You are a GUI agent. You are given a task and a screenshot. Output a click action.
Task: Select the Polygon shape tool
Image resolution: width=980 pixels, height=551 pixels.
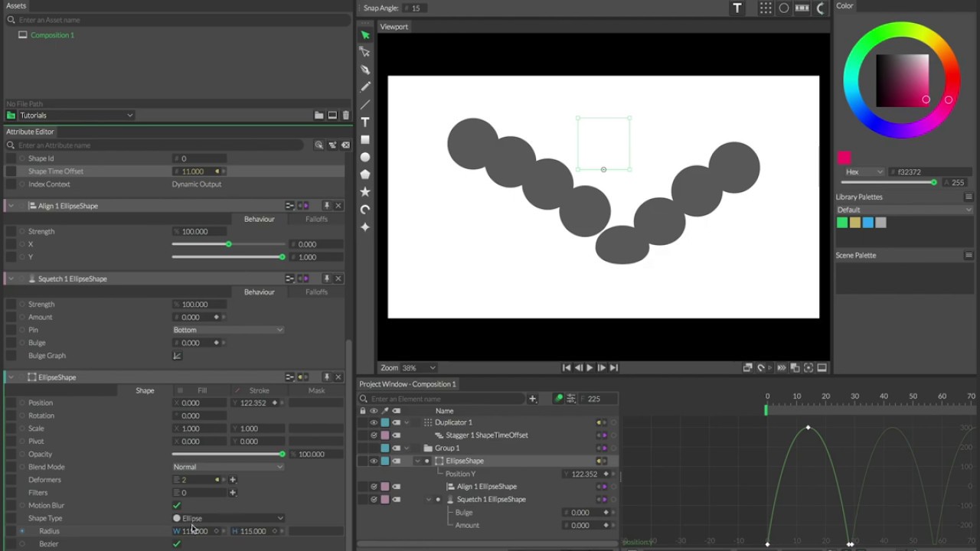coord(365,174)
